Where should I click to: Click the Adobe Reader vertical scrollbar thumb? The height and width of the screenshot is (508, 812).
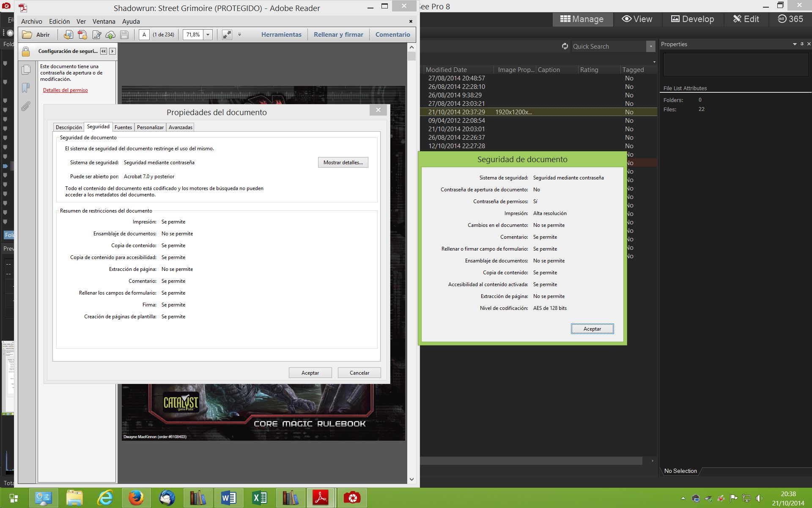(411, 56)
